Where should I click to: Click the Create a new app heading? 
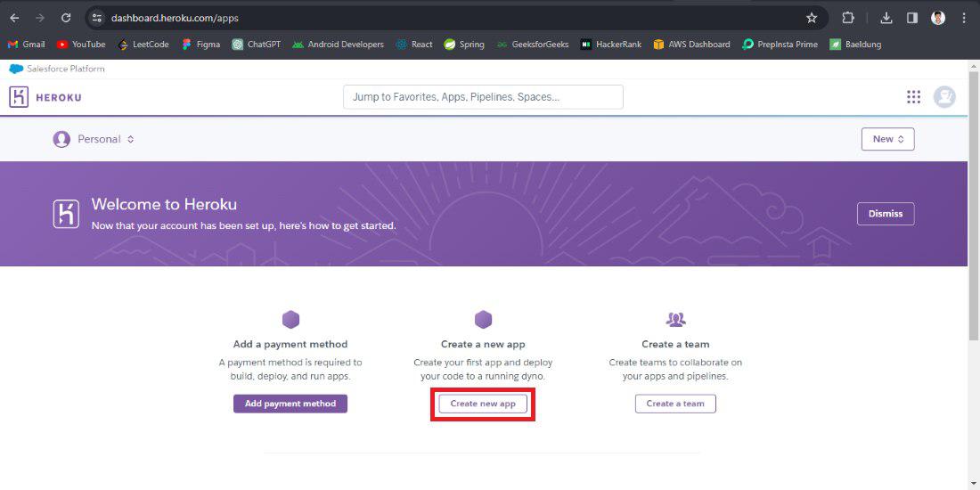[x=483, y=345]
